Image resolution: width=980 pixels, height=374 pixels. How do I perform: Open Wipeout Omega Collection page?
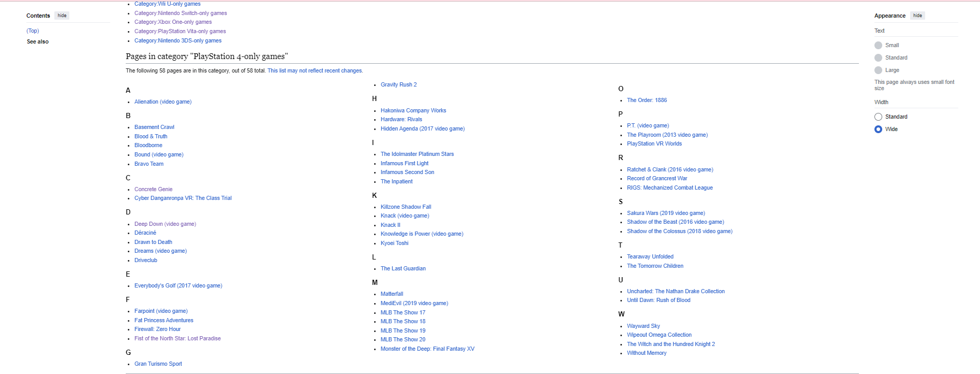(659, 335)
